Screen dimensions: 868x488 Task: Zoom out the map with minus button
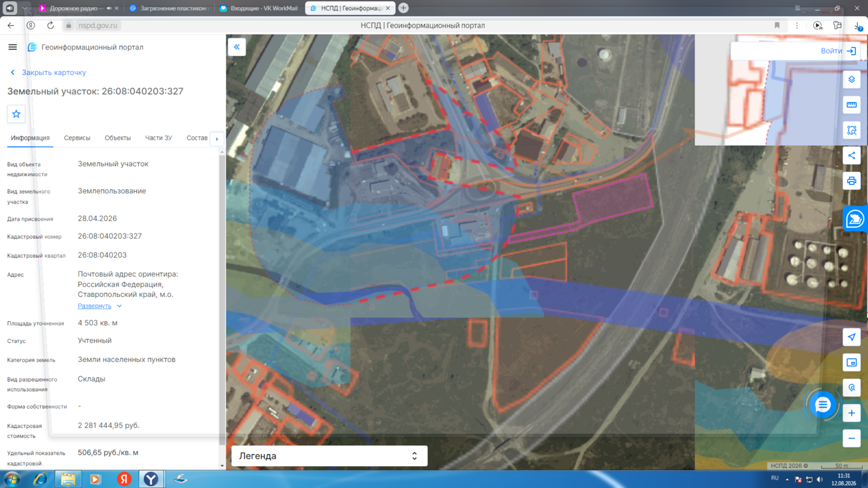[x=852, y=439]
